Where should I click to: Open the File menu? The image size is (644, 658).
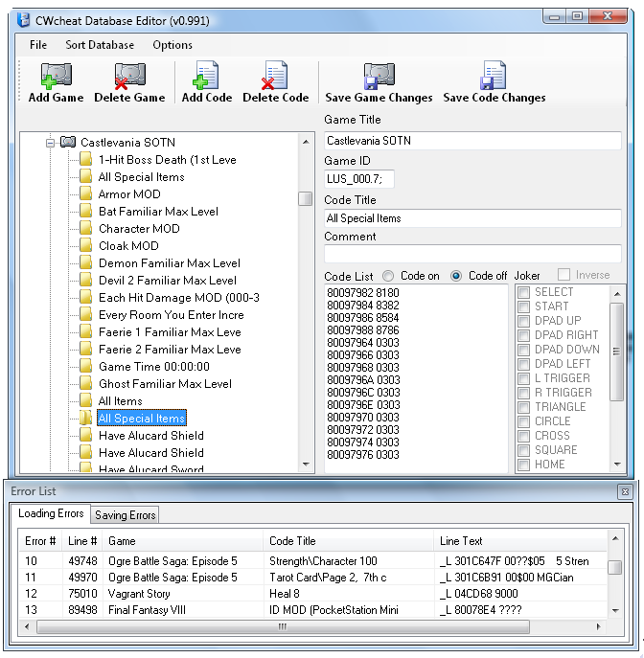(38, 45)
